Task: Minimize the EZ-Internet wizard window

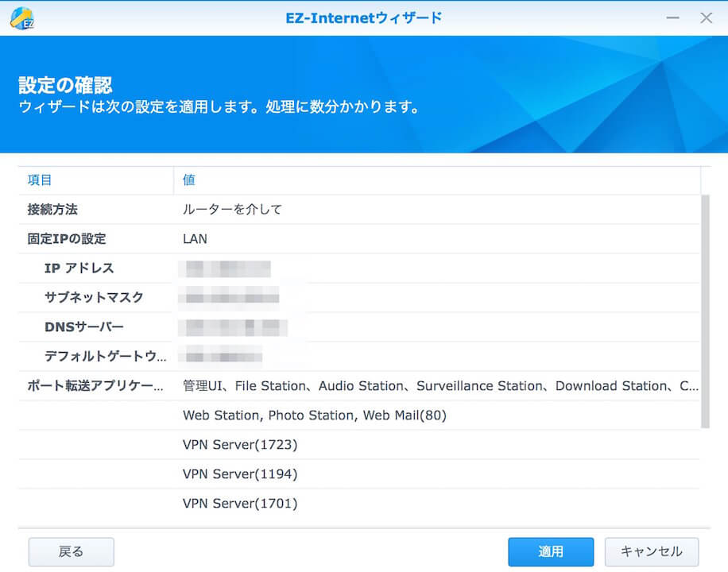Action: point(672,18)
